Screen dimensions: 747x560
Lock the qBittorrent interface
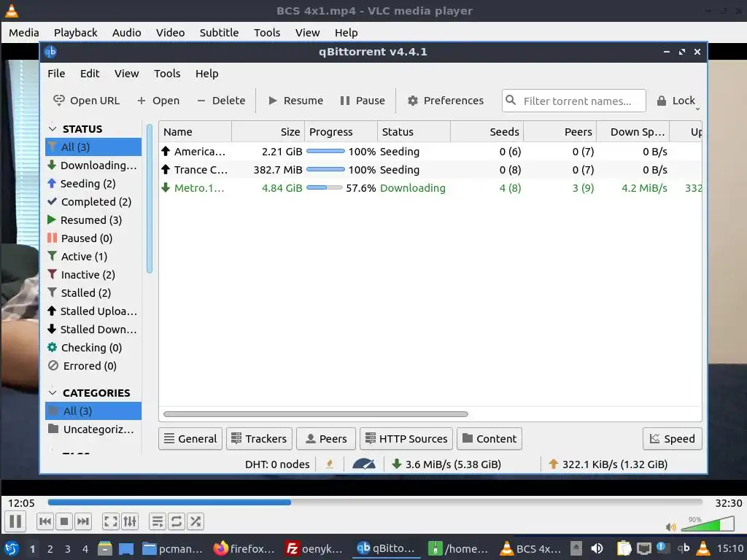[x=676, y=101]
